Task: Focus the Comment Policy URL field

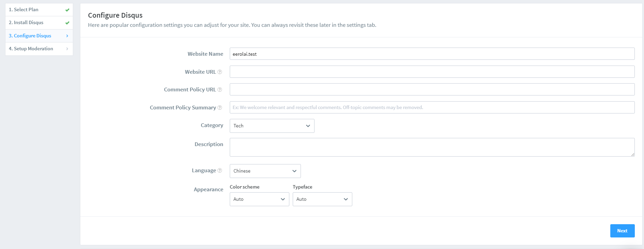Action: 432,89
